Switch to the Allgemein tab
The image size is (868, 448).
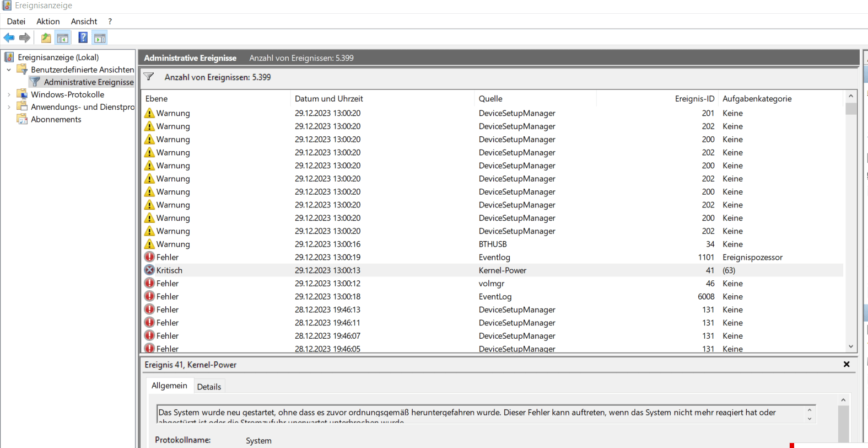169,386
